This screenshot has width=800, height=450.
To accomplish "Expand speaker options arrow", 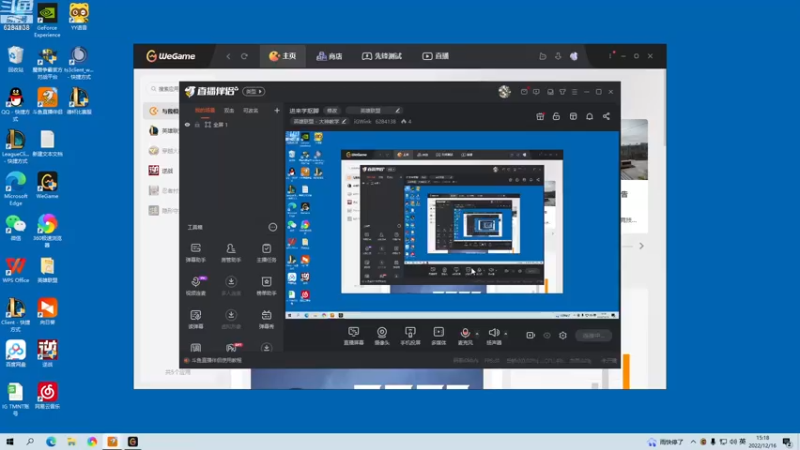I will point(506,334).
